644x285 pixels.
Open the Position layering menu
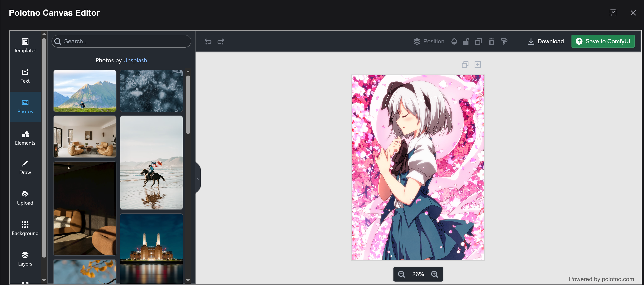coord(429,41)
